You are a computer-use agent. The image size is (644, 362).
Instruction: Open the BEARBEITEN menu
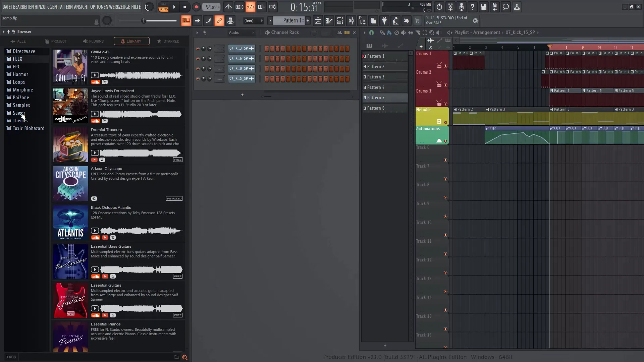pyautogui.click(x=24, y=7)
